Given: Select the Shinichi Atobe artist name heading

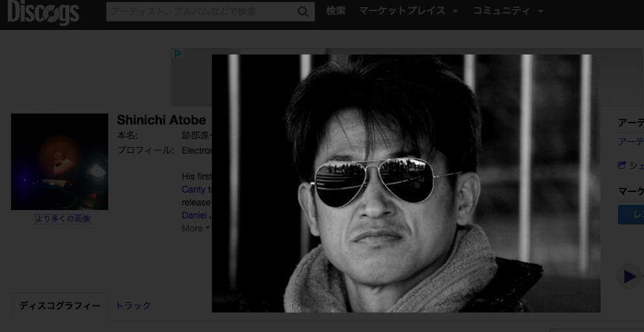Looking at the screenshot, I should pyautogui.click(x=161, y=120).
